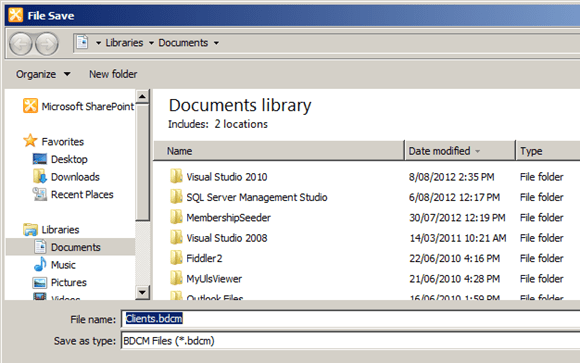The image size is (580, 363).
Task: Click the document icon in address bar
Action: 82,42
